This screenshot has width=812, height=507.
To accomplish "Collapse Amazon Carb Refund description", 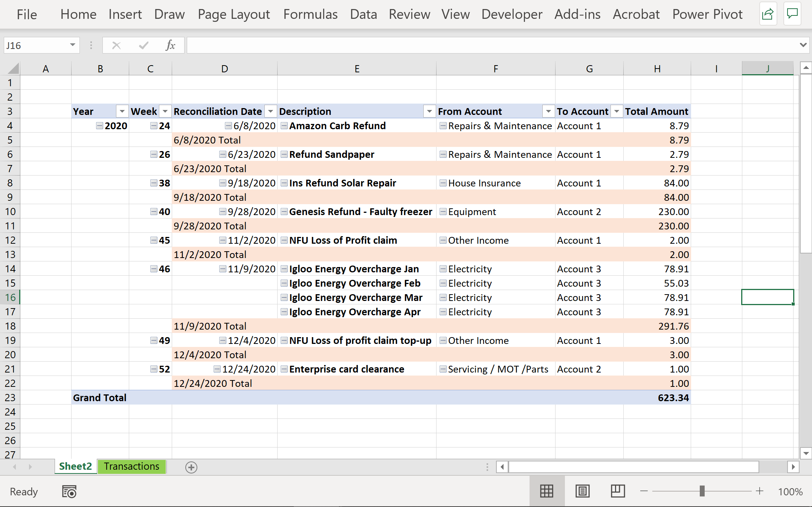I will pos(284,126).
